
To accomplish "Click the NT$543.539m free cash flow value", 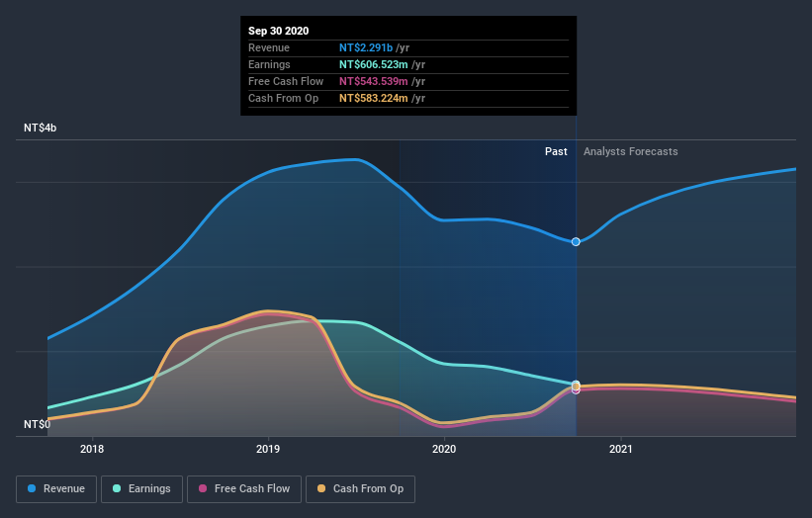I will 374,81.
